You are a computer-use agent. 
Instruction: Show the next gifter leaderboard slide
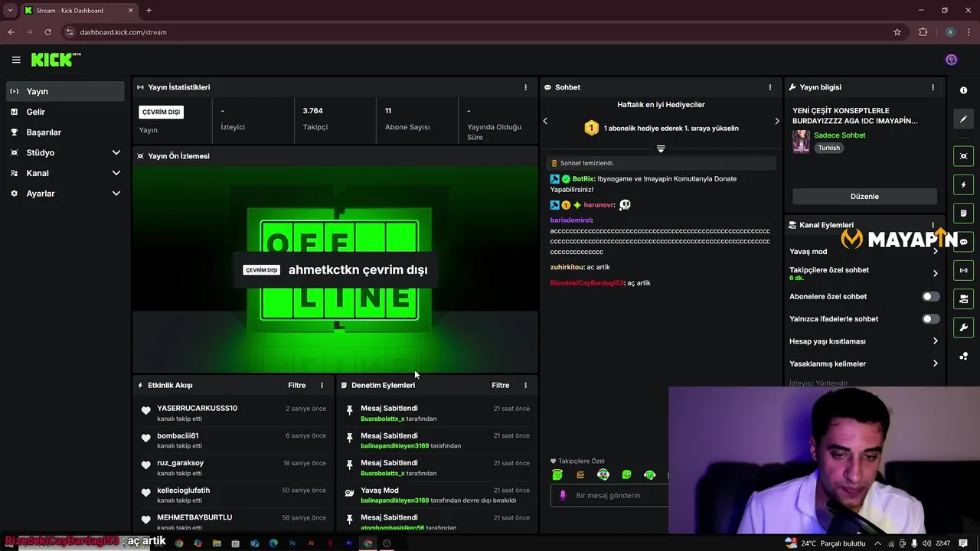[x=776, y=121]
